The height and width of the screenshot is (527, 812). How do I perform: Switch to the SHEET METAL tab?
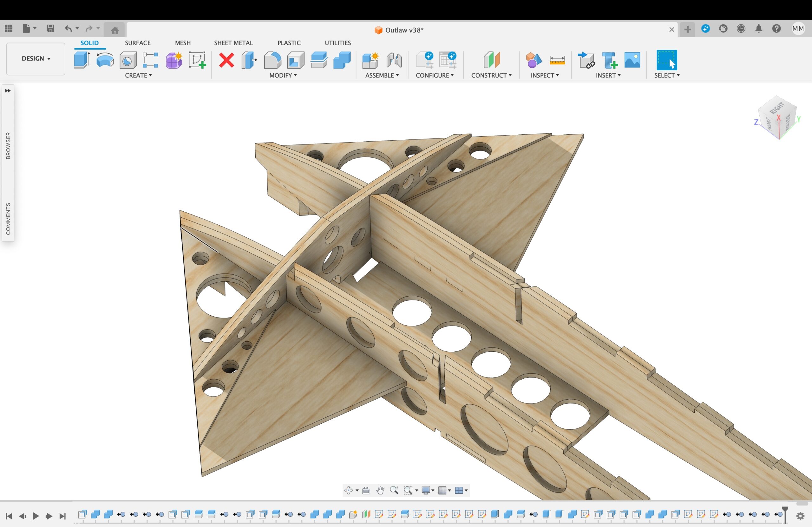click(233, 43)
